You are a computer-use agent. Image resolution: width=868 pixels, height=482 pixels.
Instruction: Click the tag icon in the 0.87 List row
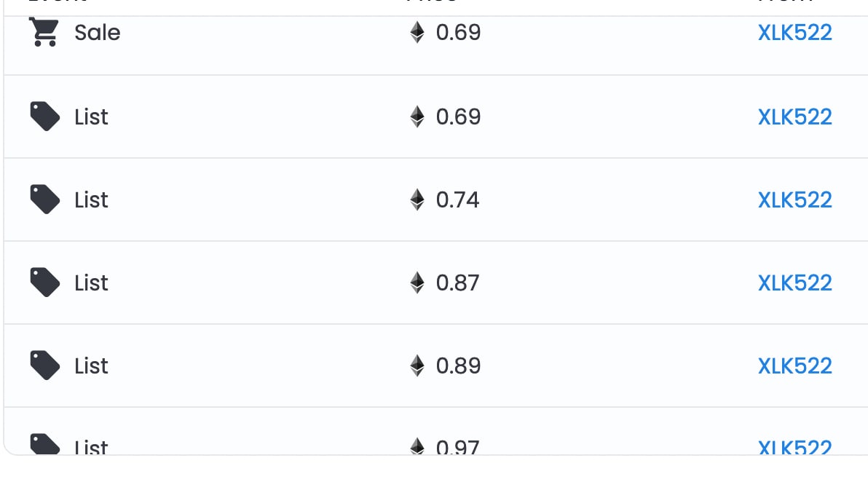[45, 283]
